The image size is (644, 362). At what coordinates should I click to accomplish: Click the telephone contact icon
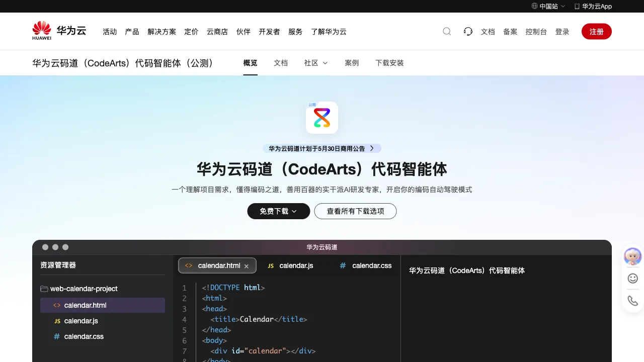click(633, 301)
